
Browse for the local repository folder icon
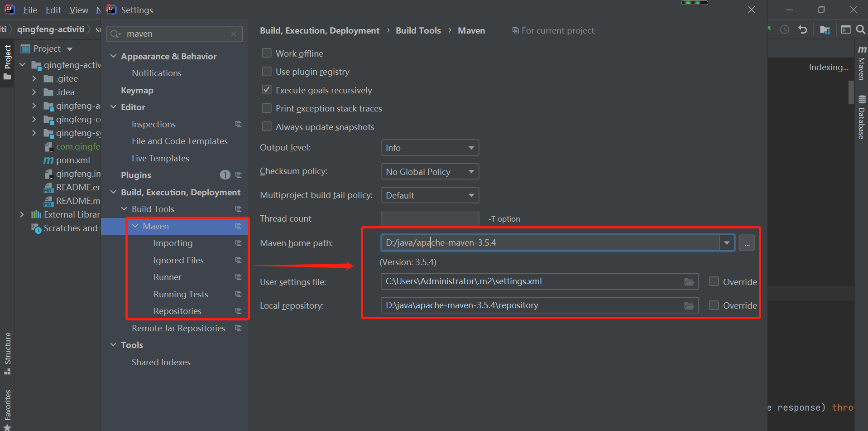point(689,305)
